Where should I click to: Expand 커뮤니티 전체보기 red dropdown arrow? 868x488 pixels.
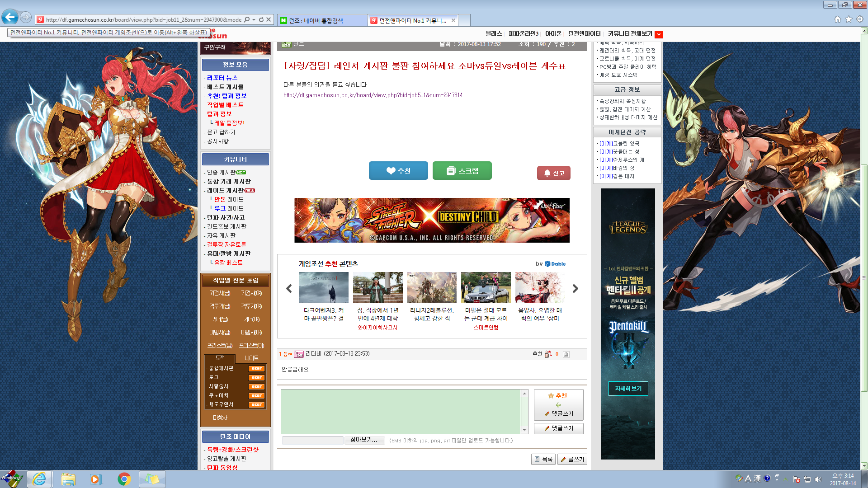(x=659, y=34)
